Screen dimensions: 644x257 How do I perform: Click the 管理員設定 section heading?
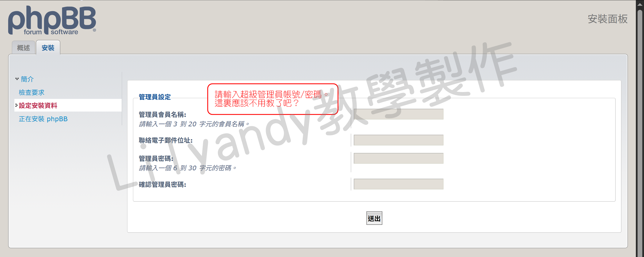pyautogui.click(x=155, y=97)
